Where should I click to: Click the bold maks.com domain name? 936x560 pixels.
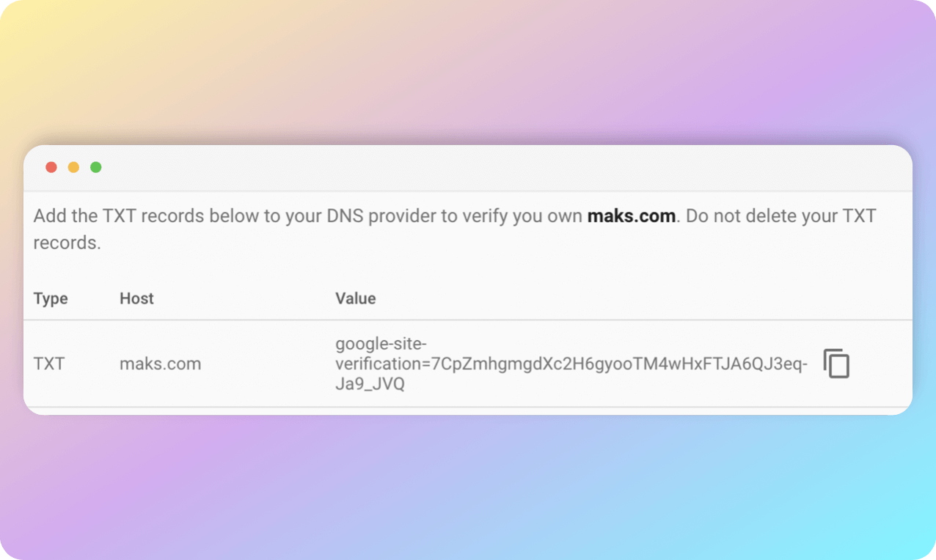tap(631, 216)
